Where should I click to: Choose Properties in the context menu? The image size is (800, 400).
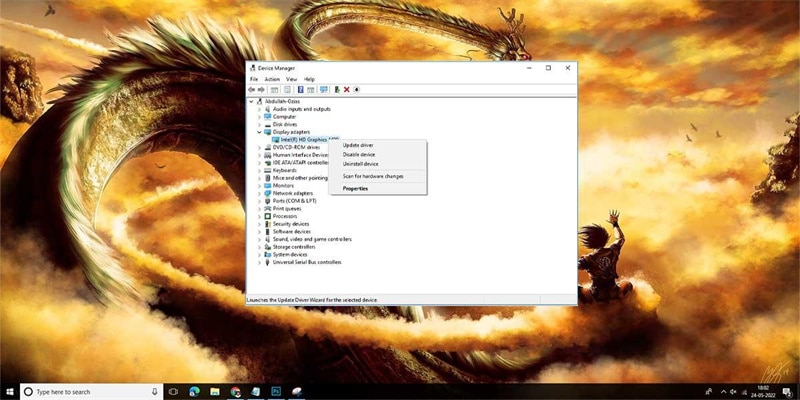[x=378, y=189]
